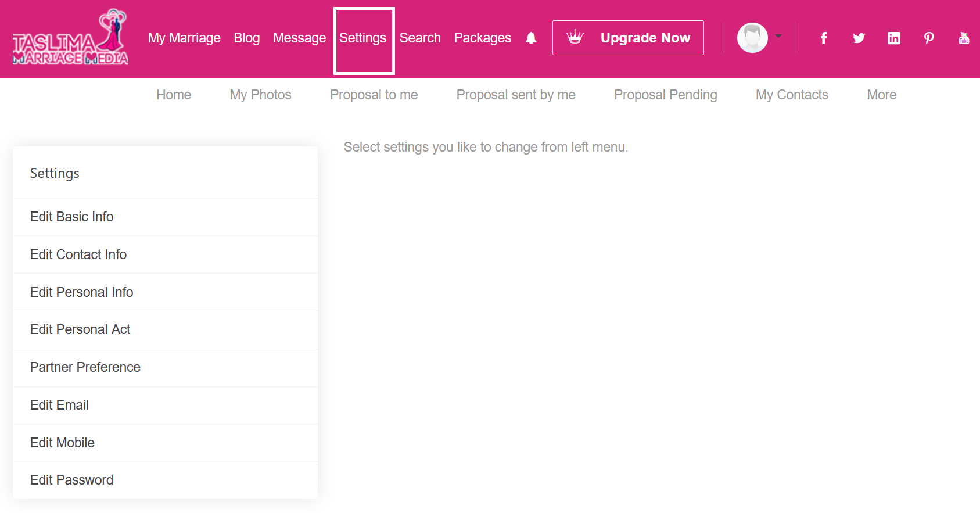Open the Facebook social icon
The height and width of the screenshot is (513, 980).
click(824, 38)
